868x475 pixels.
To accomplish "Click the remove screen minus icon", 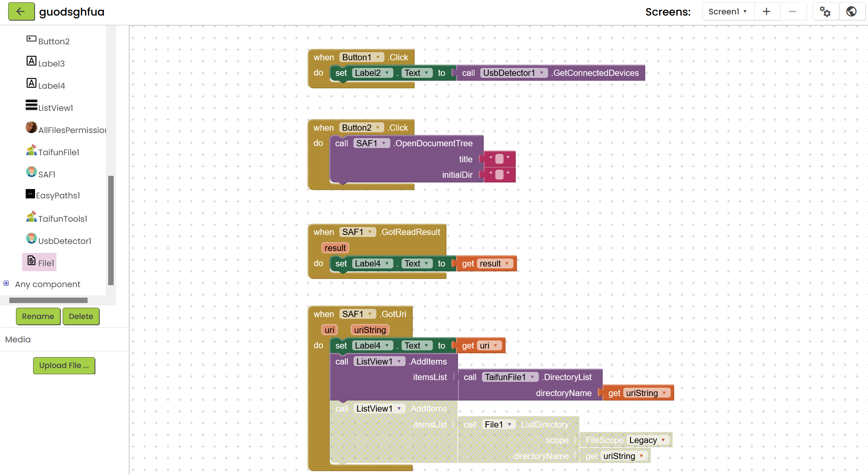I will [792, 12].
